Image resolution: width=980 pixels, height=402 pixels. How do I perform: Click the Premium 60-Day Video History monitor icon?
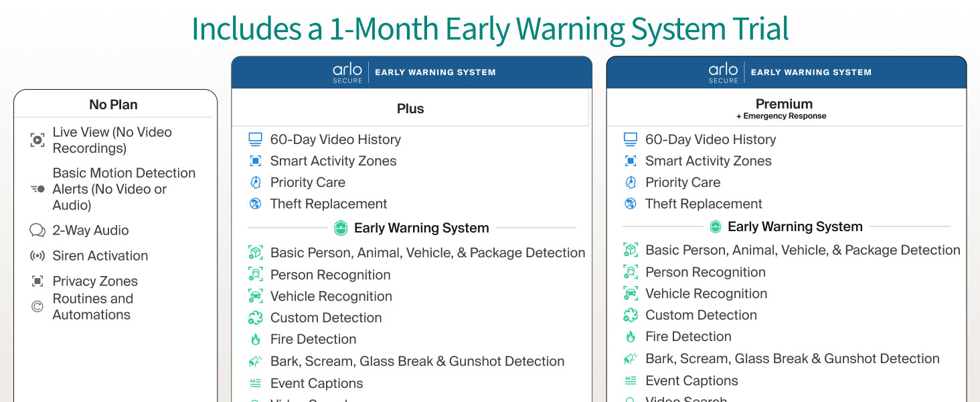coord(630,139)
